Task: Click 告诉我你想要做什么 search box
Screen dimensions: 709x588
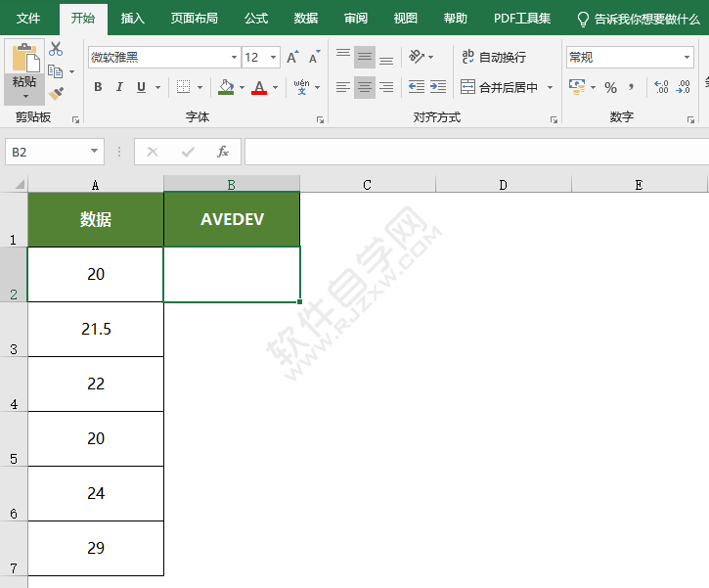Action: click(639, 19)
